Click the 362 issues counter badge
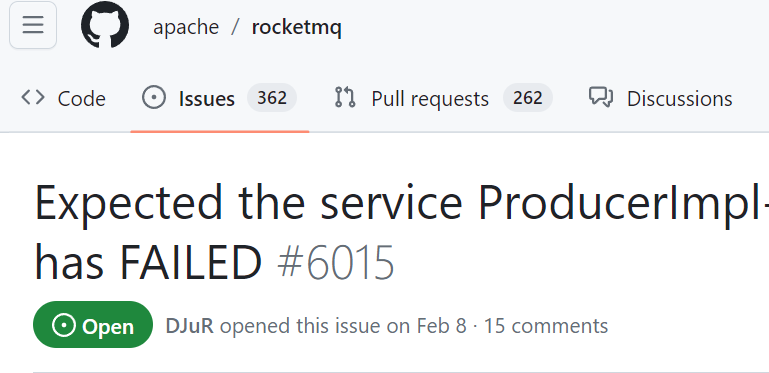This screenshot has height=373, width=769. click(272, 98)
